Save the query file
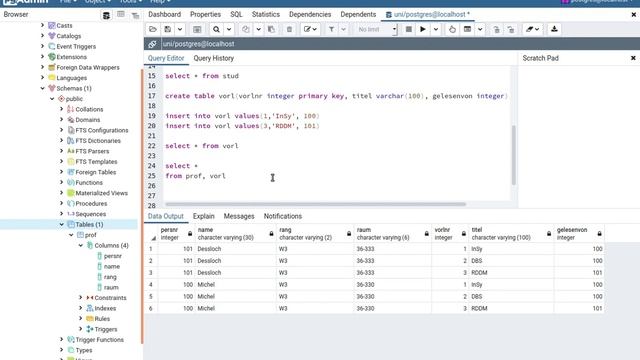640x360 pixels. pyautogui.click(x=168, y=29)
